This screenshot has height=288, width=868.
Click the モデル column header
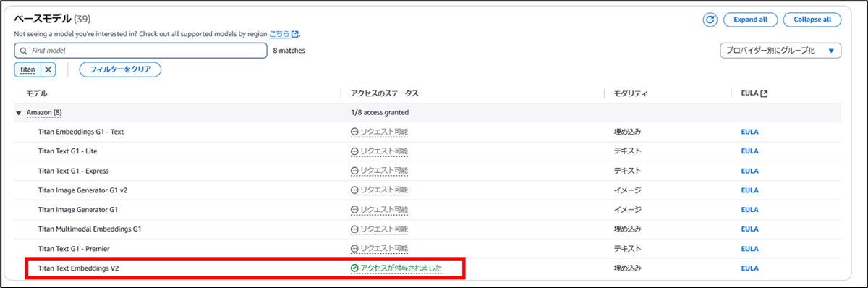point(37,94)
